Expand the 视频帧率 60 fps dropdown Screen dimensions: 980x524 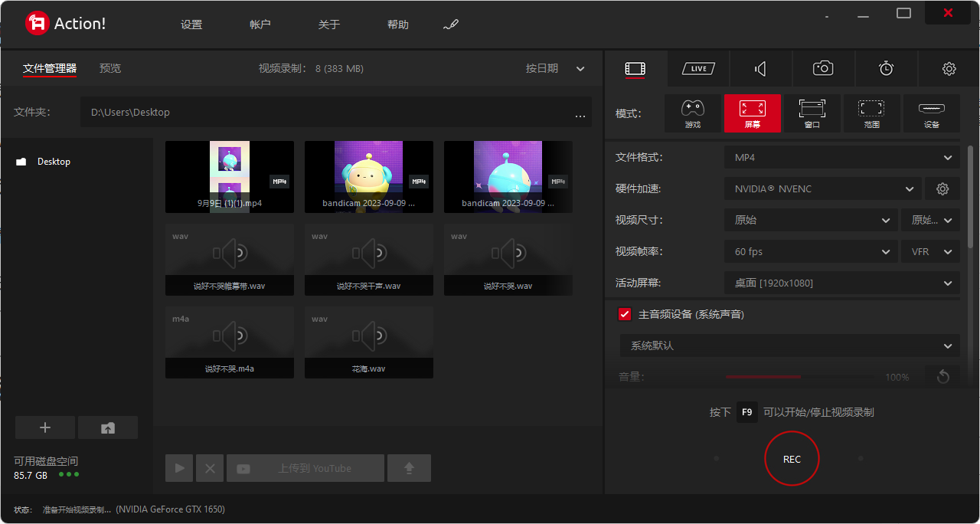[811, 251]
